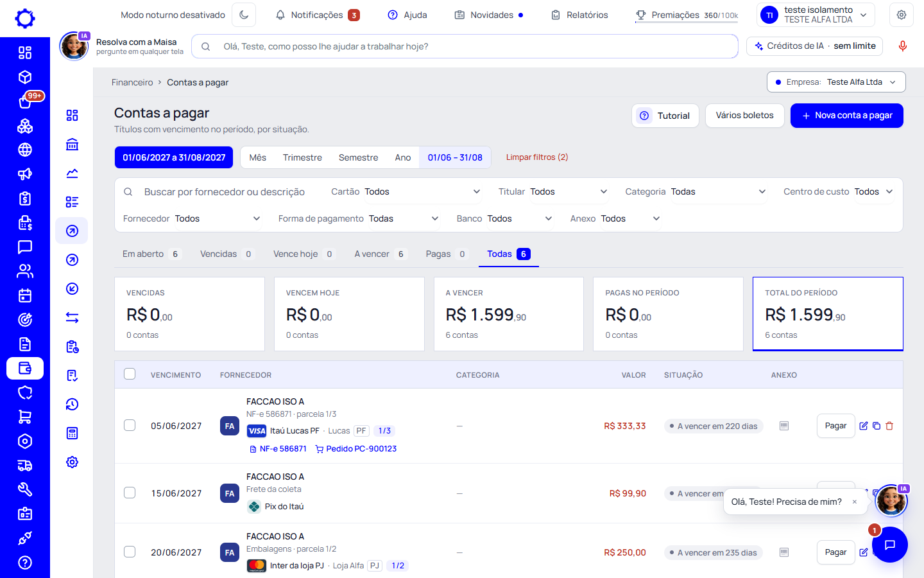Dismiss the 'Olá, Teste! Precisa de mim?' bubble

(855, 502)
